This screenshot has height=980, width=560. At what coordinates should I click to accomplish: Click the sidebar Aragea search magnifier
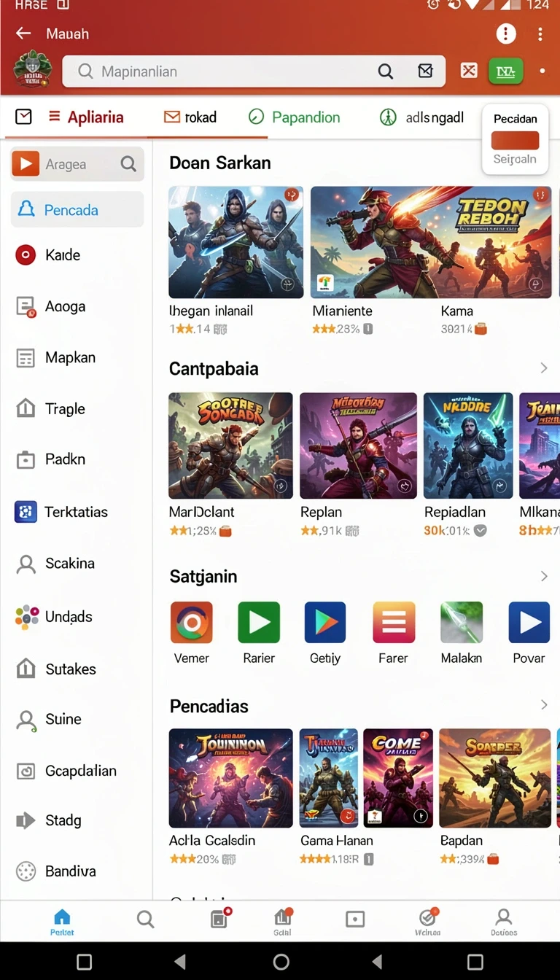point(129,164)
